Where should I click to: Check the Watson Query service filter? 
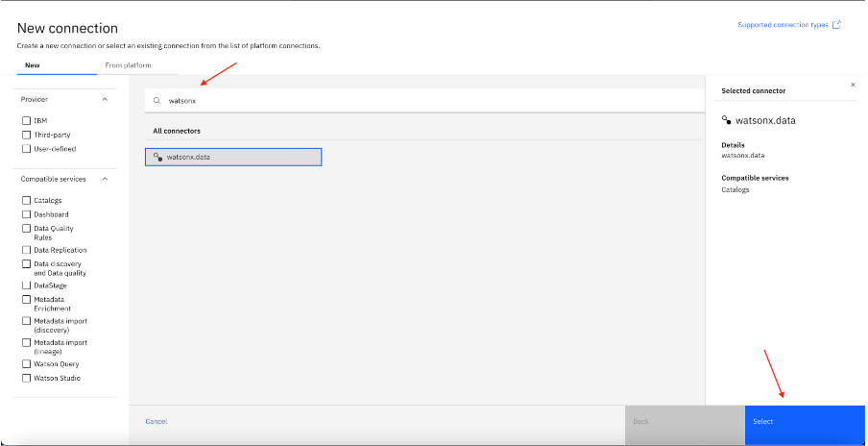(x=26, y=364)
